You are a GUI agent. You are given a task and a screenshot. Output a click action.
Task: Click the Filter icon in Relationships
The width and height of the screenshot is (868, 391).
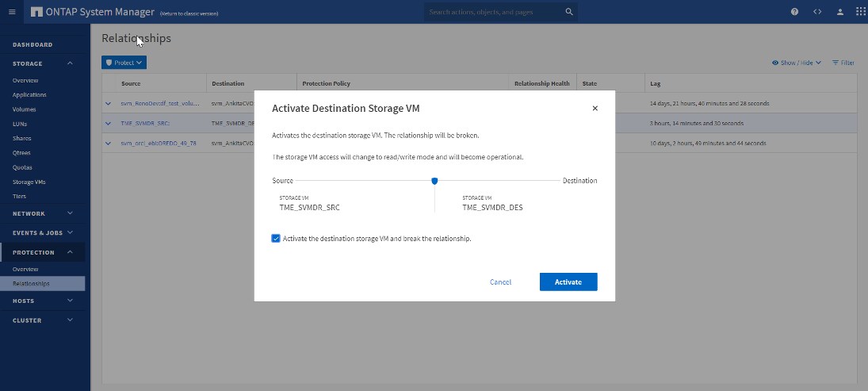[843, 63]
